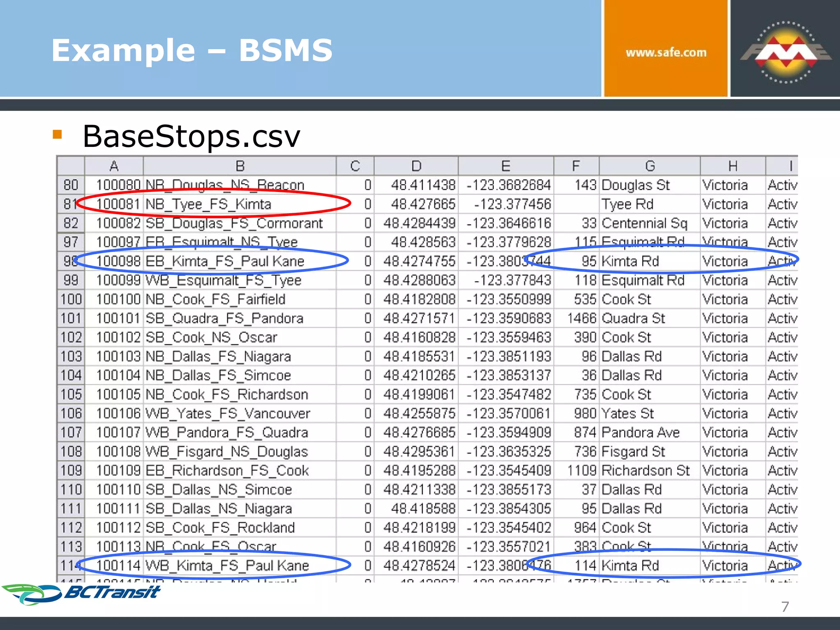The width and height of the screenshot is (840, 630).
Task: Click latitude cell 48.4182808
Action: pyautogui.click(x=416, y=299)
